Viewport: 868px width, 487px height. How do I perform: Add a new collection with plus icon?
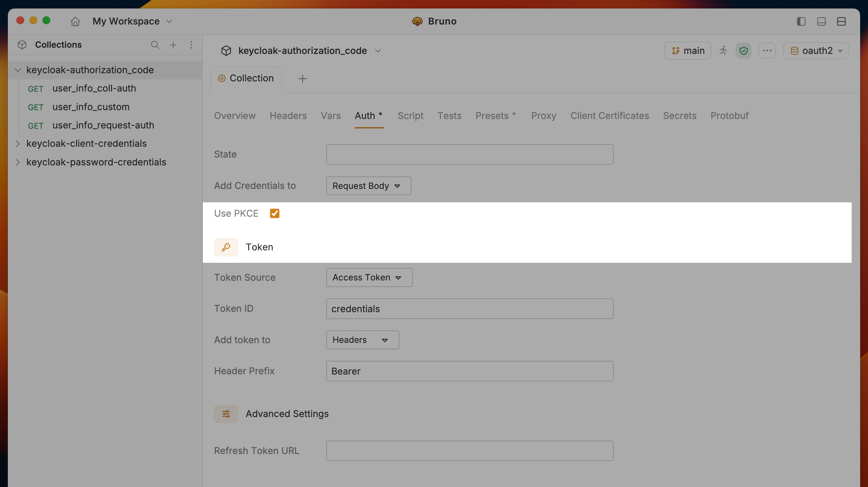point(173,45)
